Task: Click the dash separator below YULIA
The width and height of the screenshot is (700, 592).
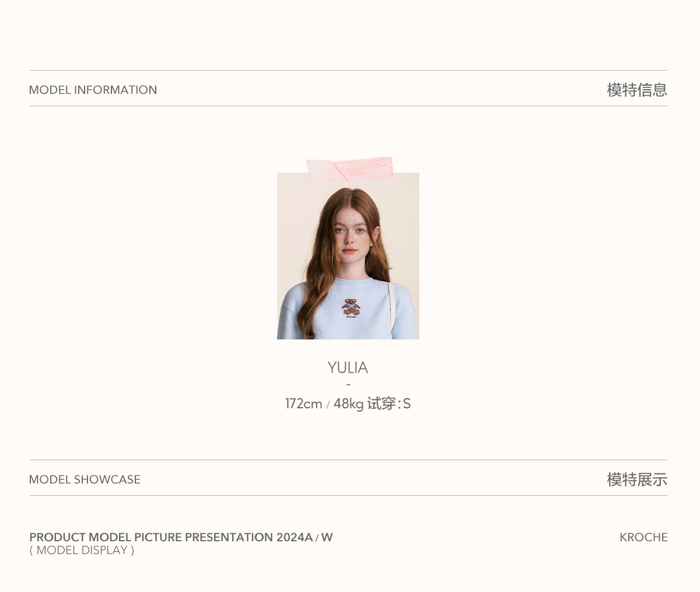Action: point(348,384)
